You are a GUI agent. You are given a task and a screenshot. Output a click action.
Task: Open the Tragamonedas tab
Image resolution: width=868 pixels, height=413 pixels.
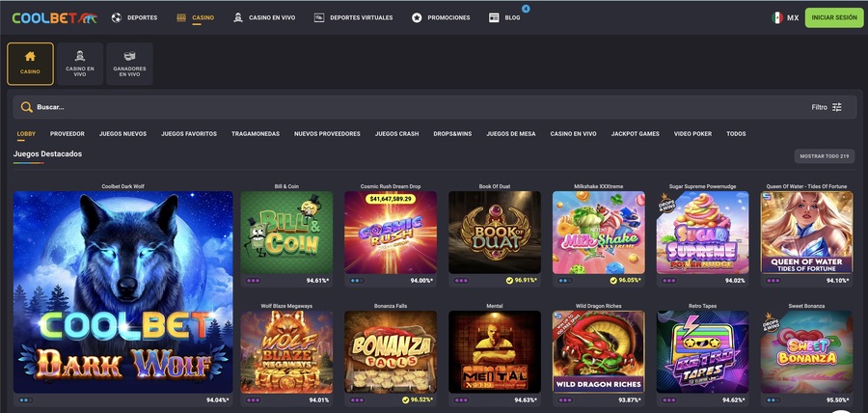click(256, 134)
